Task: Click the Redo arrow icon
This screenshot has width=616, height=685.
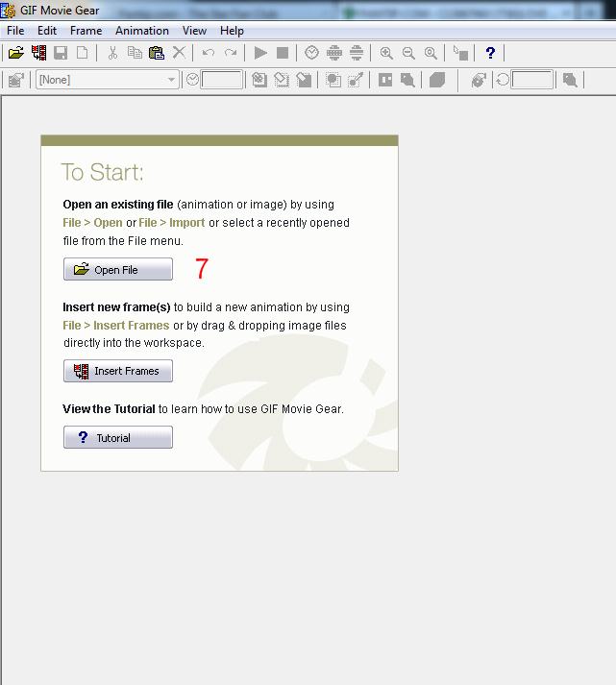Action: [x=231, y=53]
